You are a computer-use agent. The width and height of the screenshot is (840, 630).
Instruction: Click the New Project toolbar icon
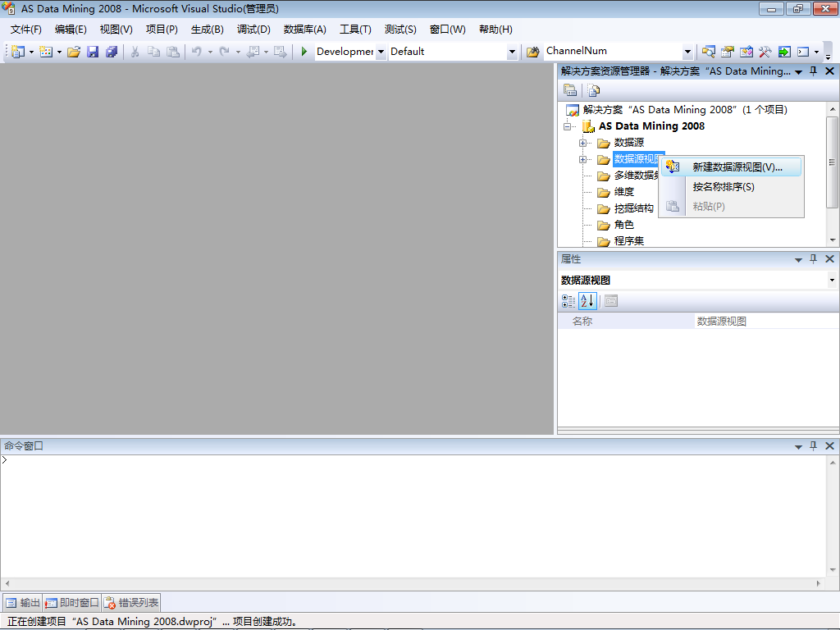coord(18,52)
